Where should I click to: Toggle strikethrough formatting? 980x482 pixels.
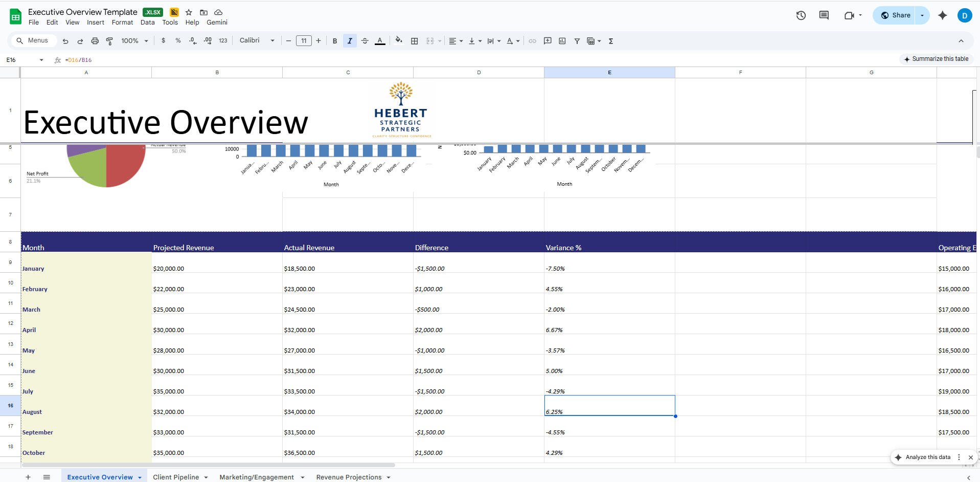point(364,41)
